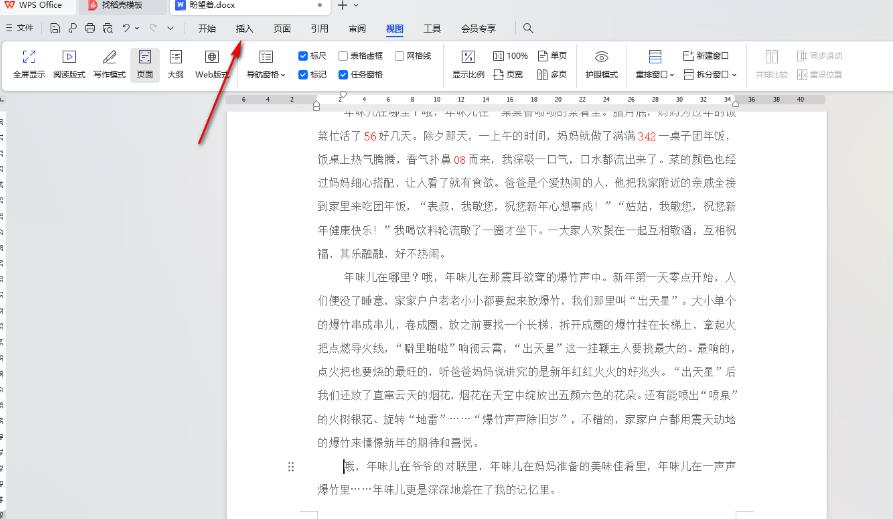Uncheck the 任务窗格 task pane checkbox
Image resolution: width=893 pixels, height=519 pixels.
click(x=343, y=75)
